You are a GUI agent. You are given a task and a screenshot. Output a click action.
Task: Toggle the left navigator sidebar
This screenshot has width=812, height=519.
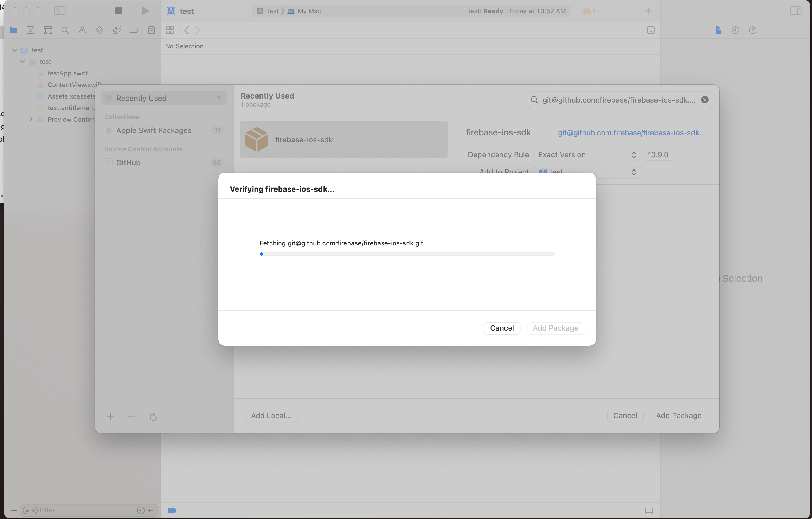click(x=60, y=11)
